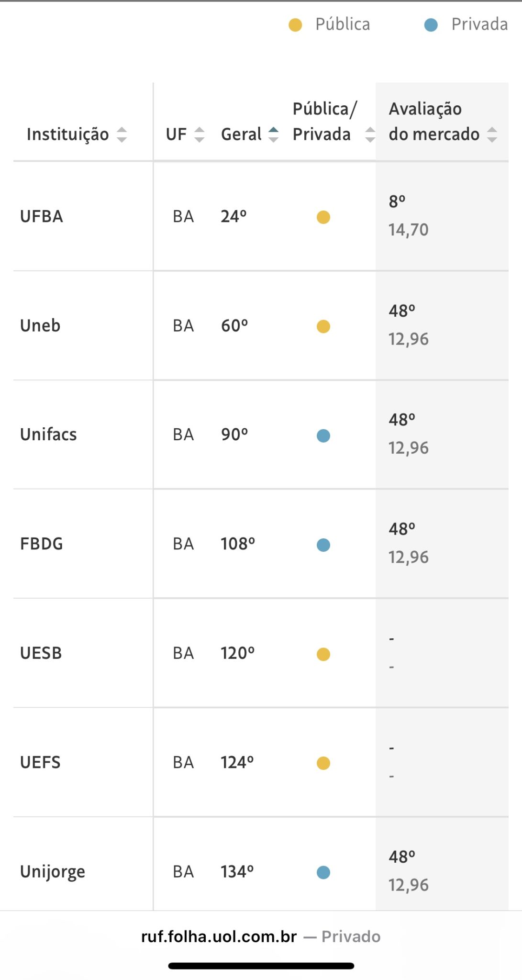The width and height of the screenshot is (522, 980).
Task: Click the Instituição column header
Action: tap(67, 134)
